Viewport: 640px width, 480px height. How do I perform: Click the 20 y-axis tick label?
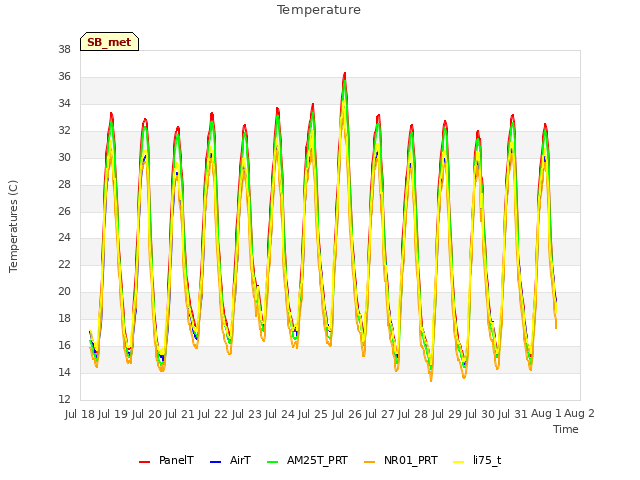pyautogui.click(x=64, y=291)
